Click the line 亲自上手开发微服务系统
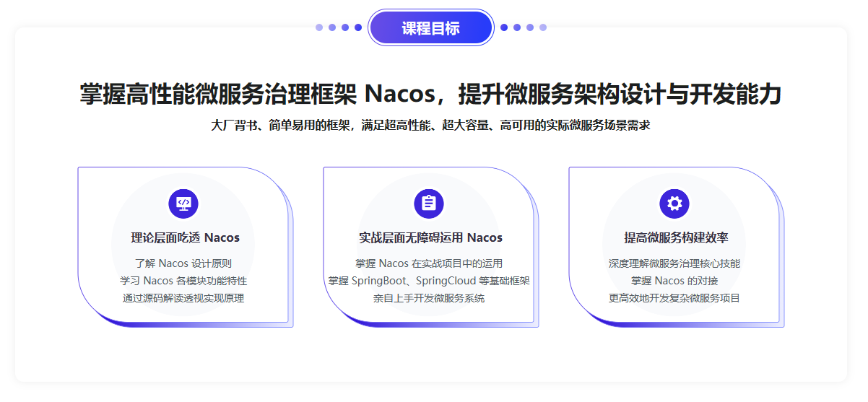Screen dimensions: 868x402 [429, 298]
